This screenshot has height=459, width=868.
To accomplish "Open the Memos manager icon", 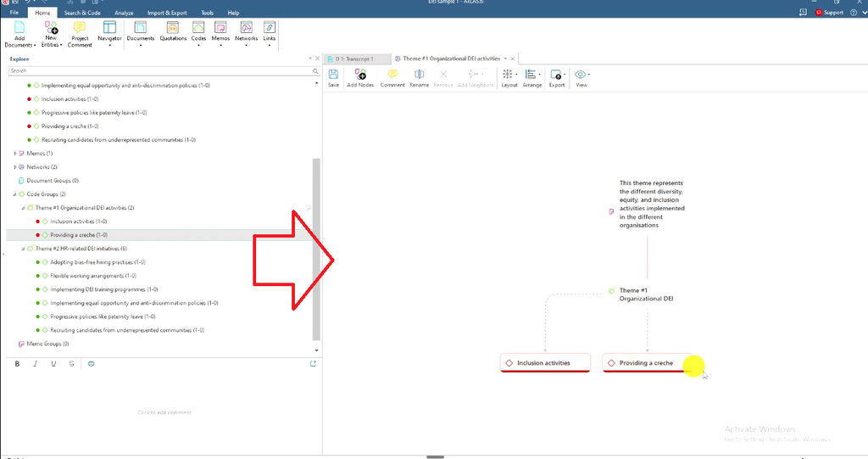I will tap(220, 28).
